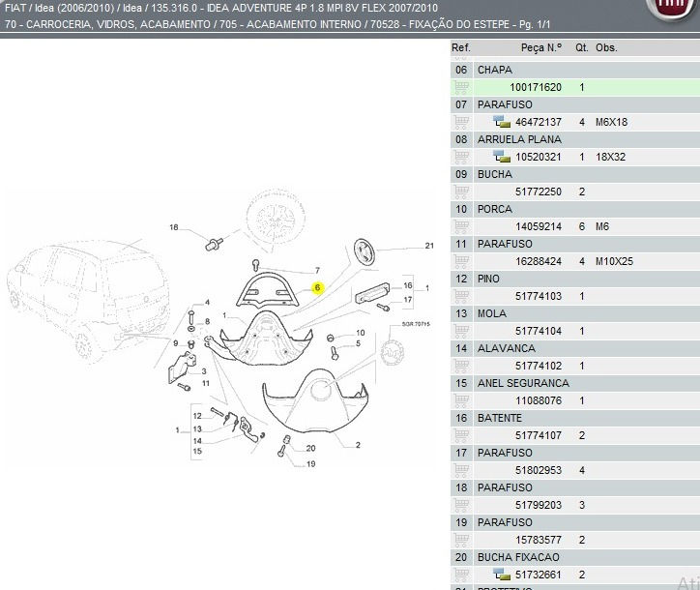This screenshot has width=700, height=590.
Task: Select row '17 PARAFUSO'
Action: tap(575, 453)
